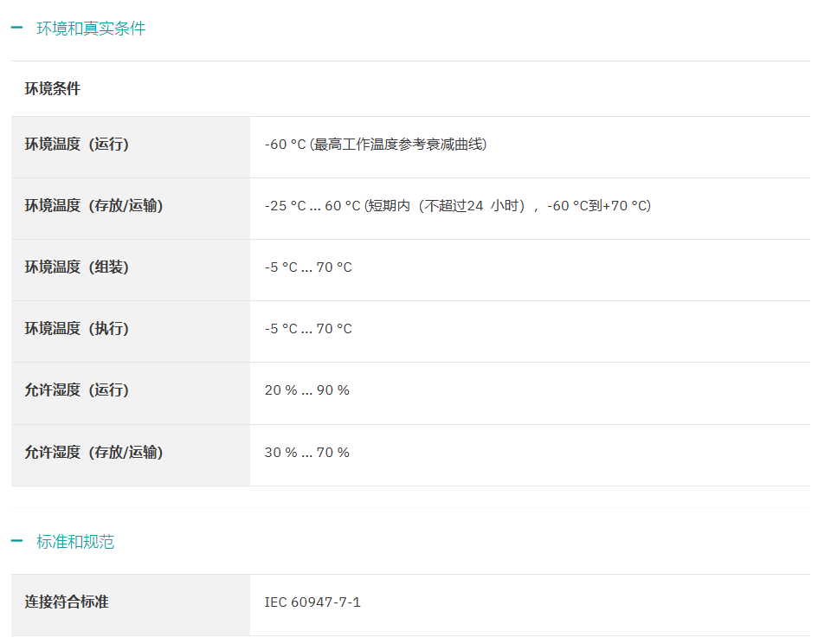Click the IEC 60947-7-1 standard value
This screenshot has height=644, width=818.
click(x=312, y=602)
